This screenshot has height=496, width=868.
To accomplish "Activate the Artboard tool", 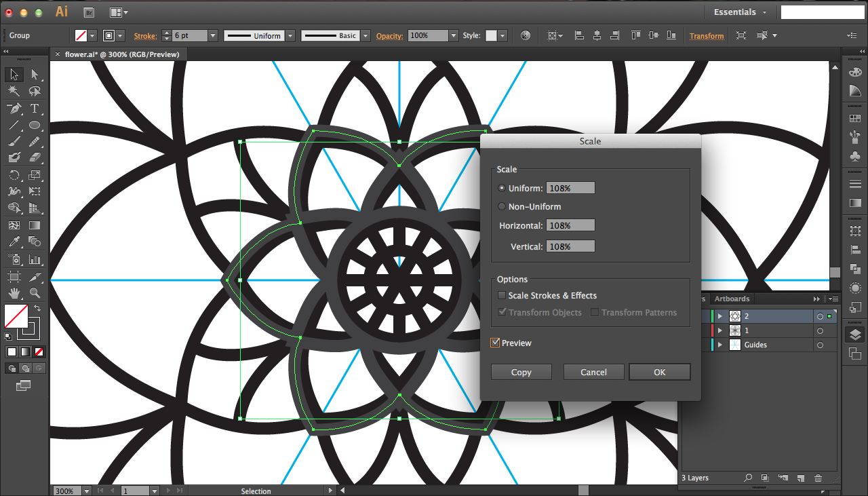I will [x=14, y=276].
